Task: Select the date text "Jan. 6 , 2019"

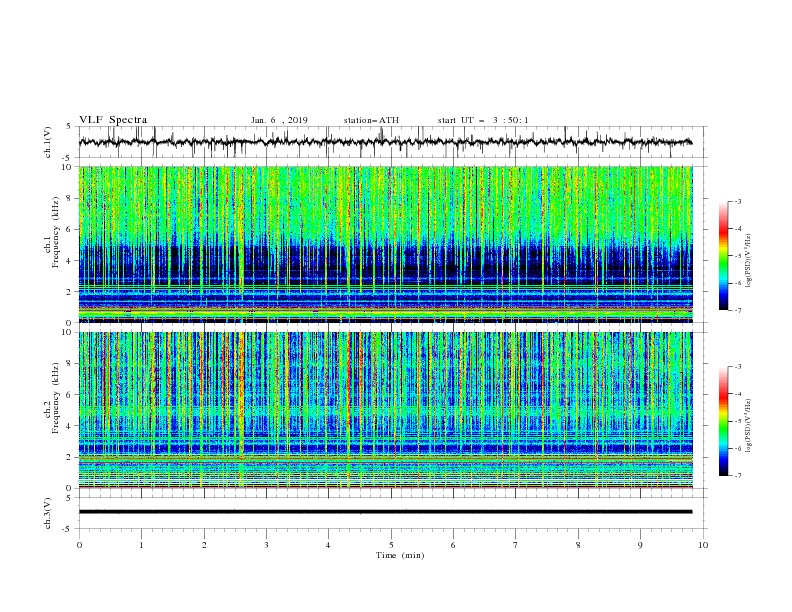Action: click(x=279, y=120)
